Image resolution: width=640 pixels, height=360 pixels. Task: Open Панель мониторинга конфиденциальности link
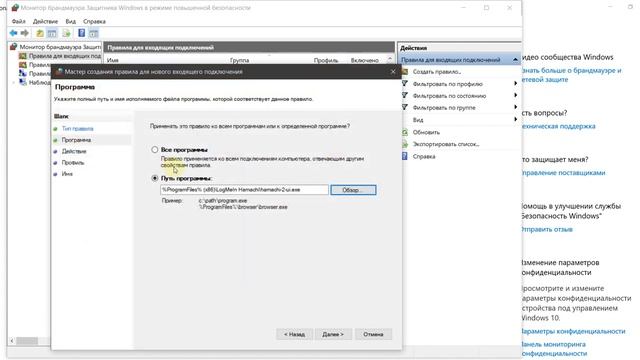(554, 349)
